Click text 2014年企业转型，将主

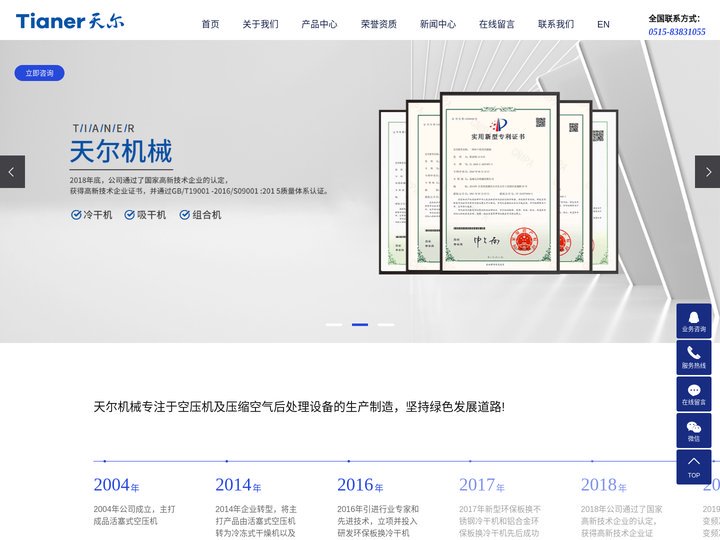coord(256,509)
